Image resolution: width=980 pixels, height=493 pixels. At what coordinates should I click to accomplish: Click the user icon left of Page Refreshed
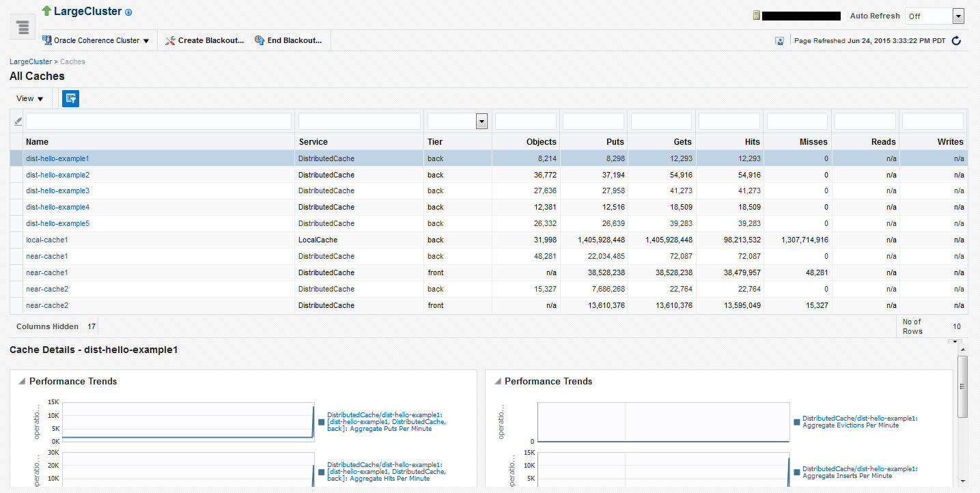779,41
